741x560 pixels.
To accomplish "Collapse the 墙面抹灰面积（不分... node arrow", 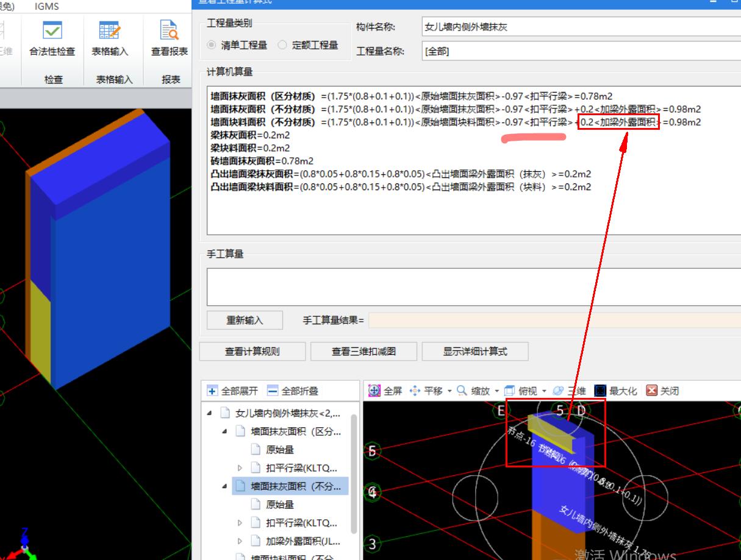I will (225, 486).
